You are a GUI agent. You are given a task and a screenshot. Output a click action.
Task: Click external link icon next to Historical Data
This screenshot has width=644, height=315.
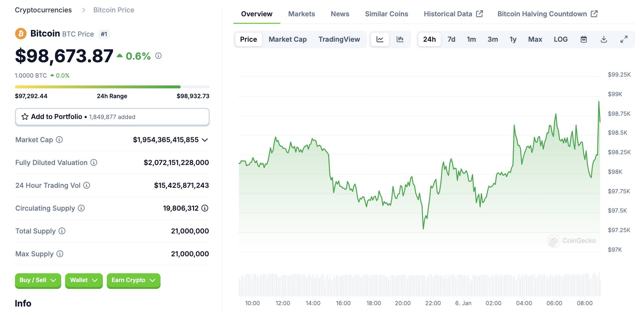click(480, 14)
